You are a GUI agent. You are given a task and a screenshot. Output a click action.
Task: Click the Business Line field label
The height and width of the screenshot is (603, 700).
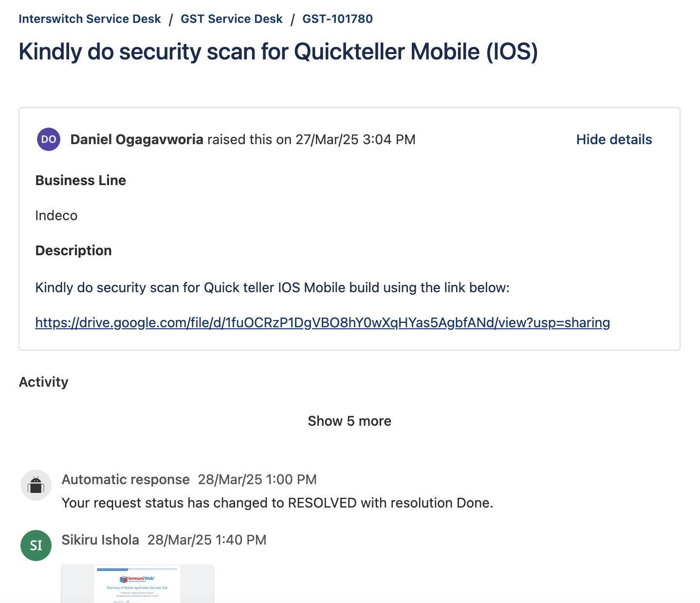click(81, 180)
